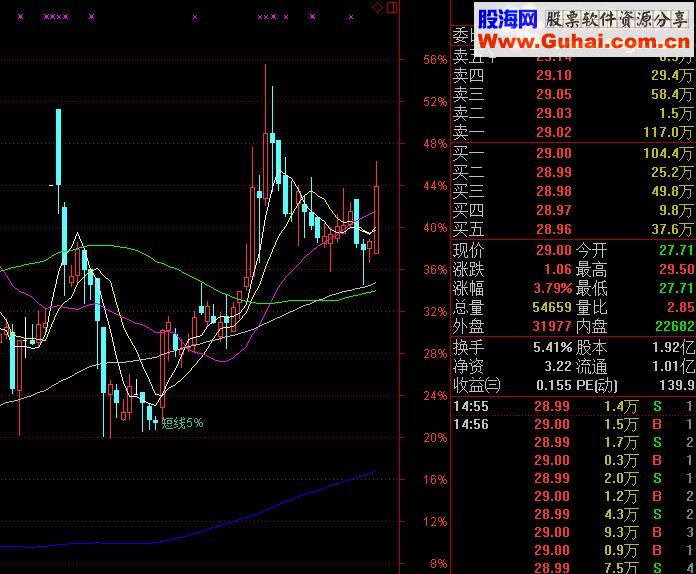The image size is (696, 574).
Task: Click the 14:56 timestamp in the tick list
Action: [x=471, y=424]
